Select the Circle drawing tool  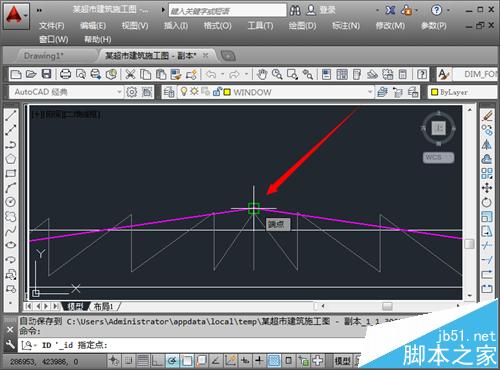pyautogui.click(x=11, y=202)
